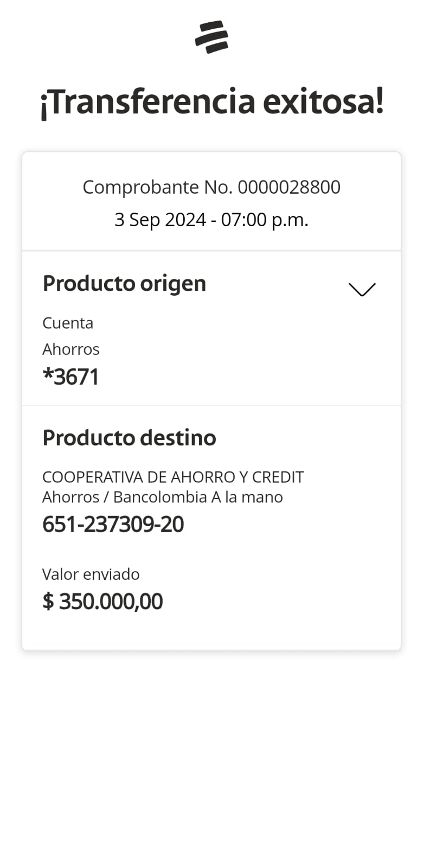The width and height of the screenshot is (423, 868).
Task: Tap the Bancolombia A la mano text
Action: 198,497
